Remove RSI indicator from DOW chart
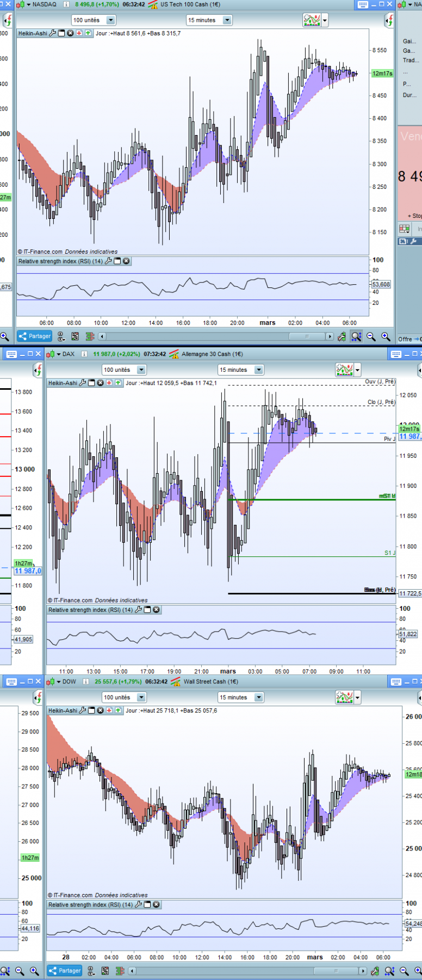422x980 pixels. [x=156, y=905]
